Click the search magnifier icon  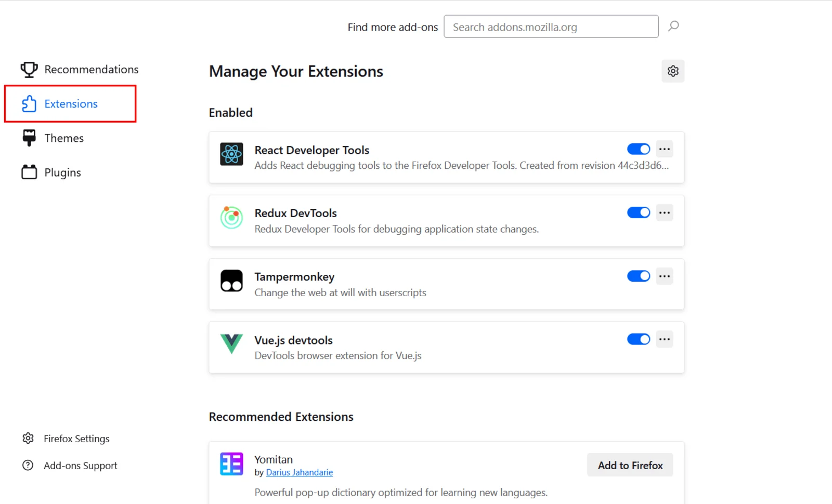[673, 26]
